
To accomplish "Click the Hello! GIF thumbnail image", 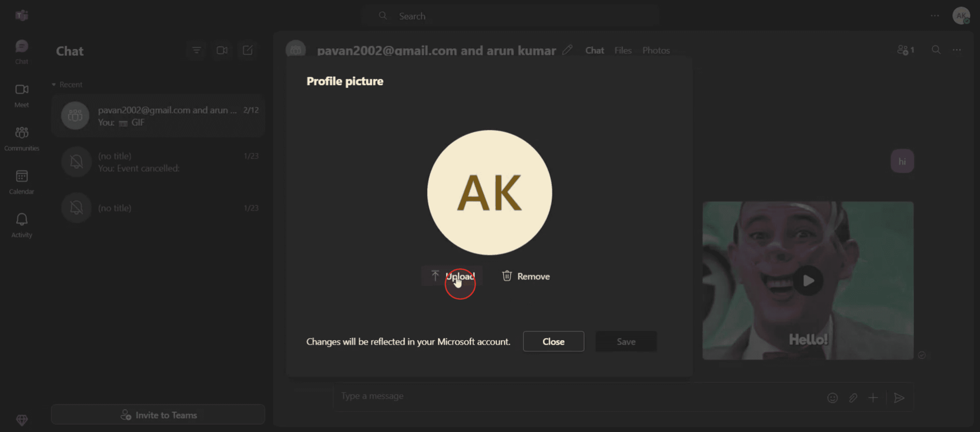I will point(808,280).
